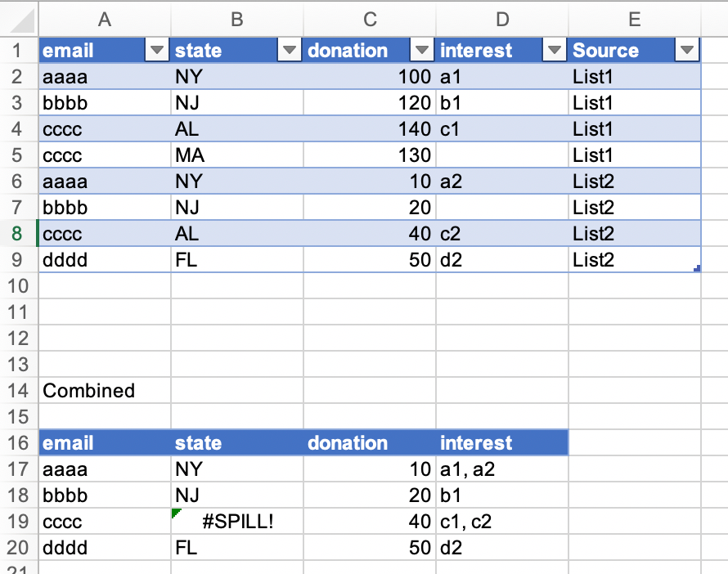This screenshot has height=574, width=728.
Task: Open the donation column filter dropdown
Action: tap(421, 50)
